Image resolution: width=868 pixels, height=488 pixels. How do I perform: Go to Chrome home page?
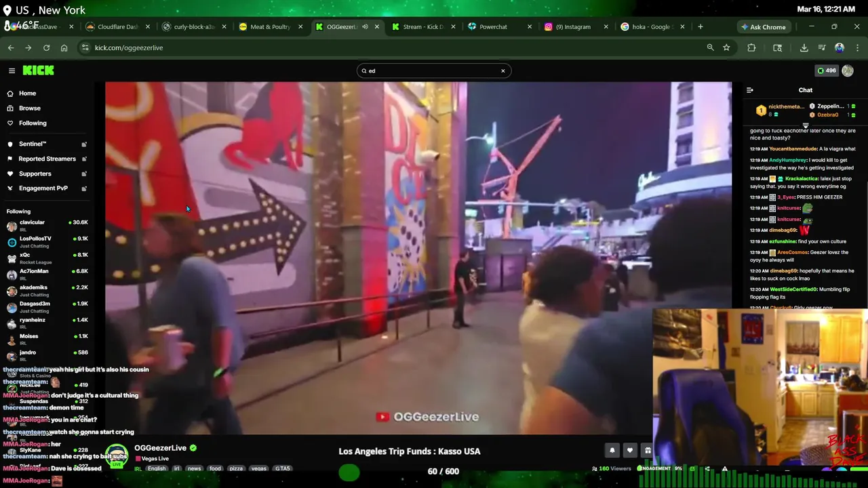pyautogui.click(x=64, y=47)
